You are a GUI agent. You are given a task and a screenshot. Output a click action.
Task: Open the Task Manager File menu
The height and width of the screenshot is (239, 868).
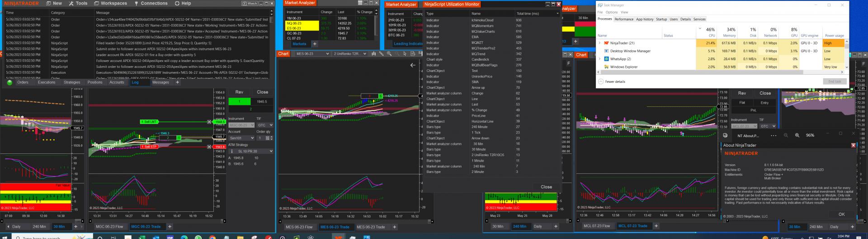(600, 12)
